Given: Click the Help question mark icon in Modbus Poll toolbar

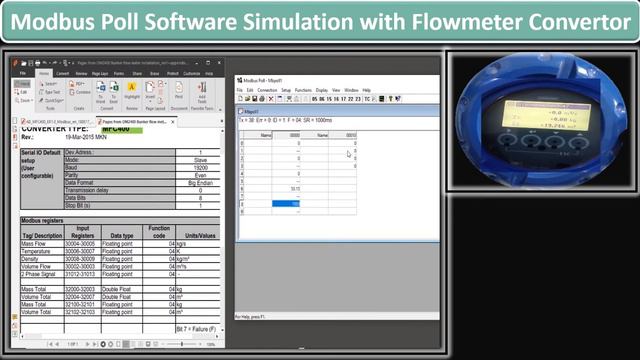Looking at the screenshot, I should click(x=390, y=99).
